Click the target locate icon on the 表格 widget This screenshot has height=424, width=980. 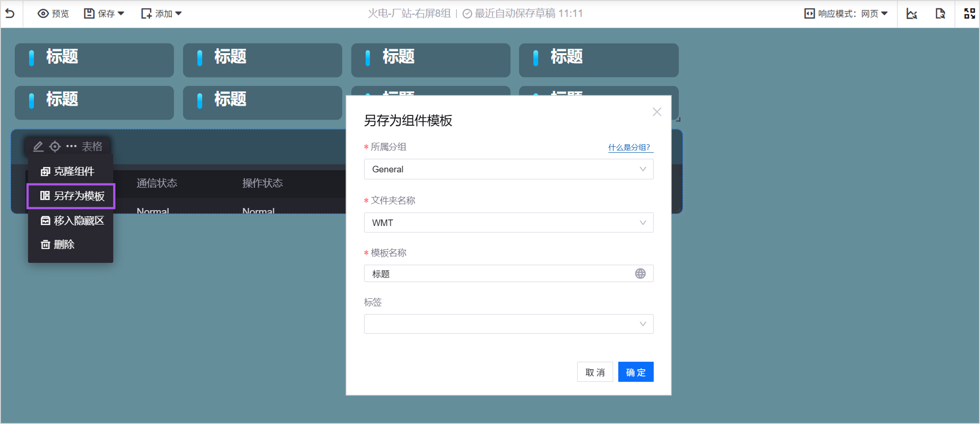[55, 146]
